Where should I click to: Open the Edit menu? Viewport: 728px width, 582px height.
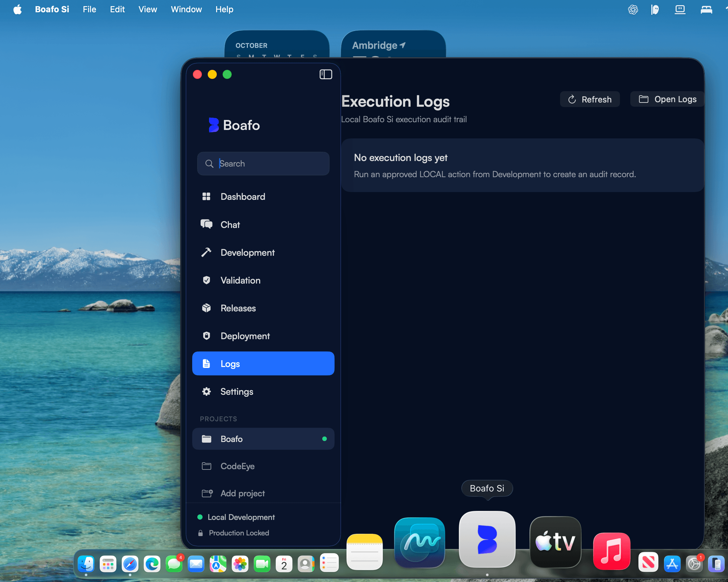click(x=117, y=9)
